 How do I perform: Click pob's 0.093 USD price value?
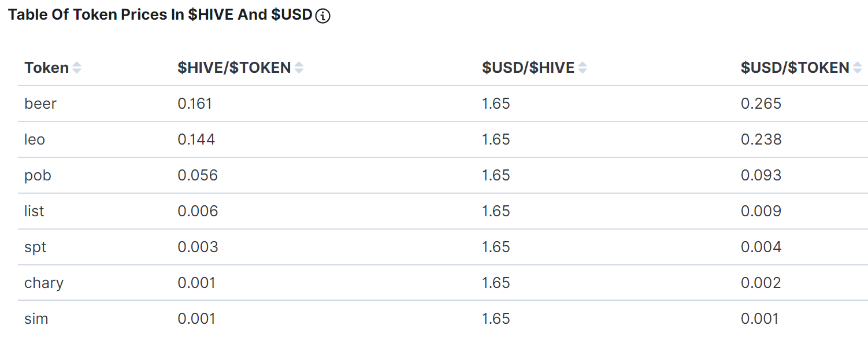click(761, 175)
